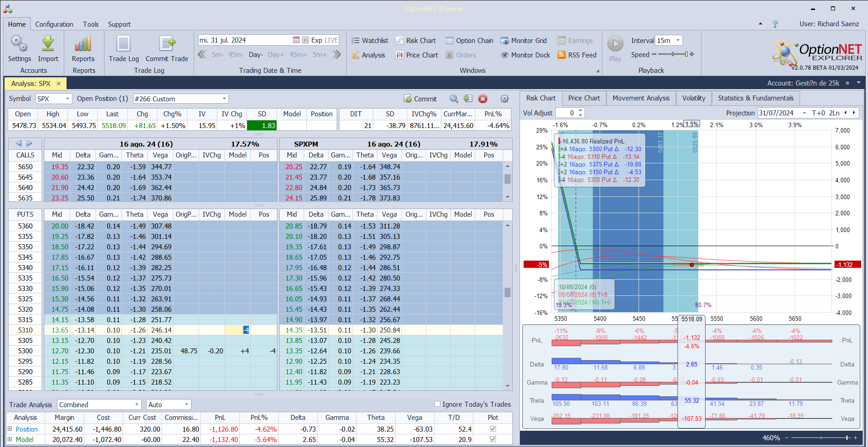The image size is (868, 447).
Task: Step projection forward with the right arrow
Action: click(854, 113)
